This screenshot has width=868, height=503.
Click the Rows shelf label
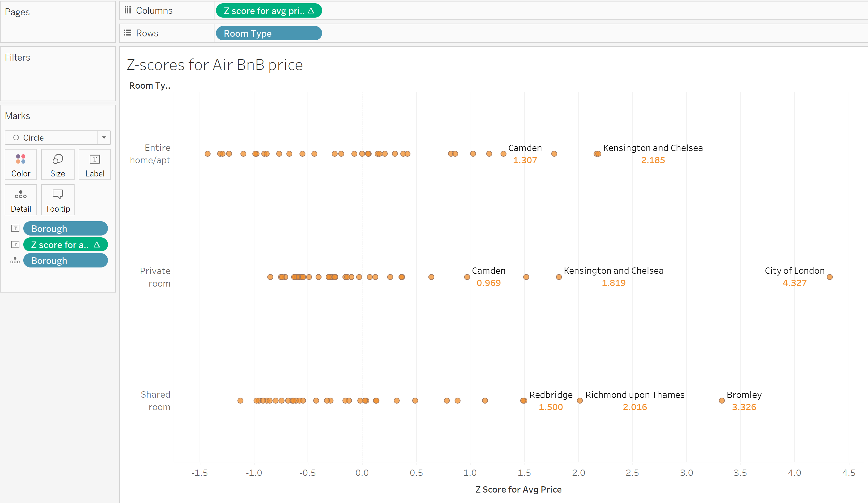[147, 33]
